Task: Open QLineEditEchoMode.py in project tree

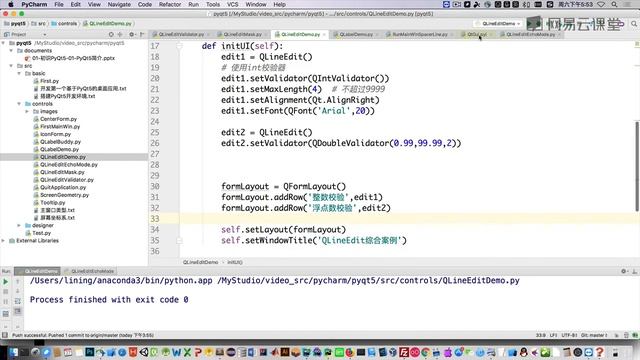Action: click(69, 164)
